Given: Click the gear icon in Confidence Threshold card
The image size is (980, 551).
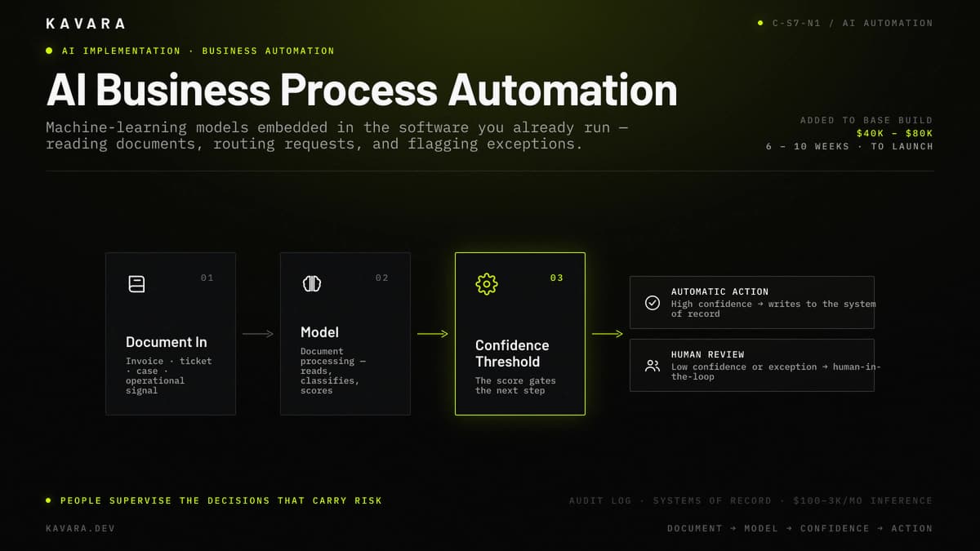Looking at the screenshot, I should 486,284.
